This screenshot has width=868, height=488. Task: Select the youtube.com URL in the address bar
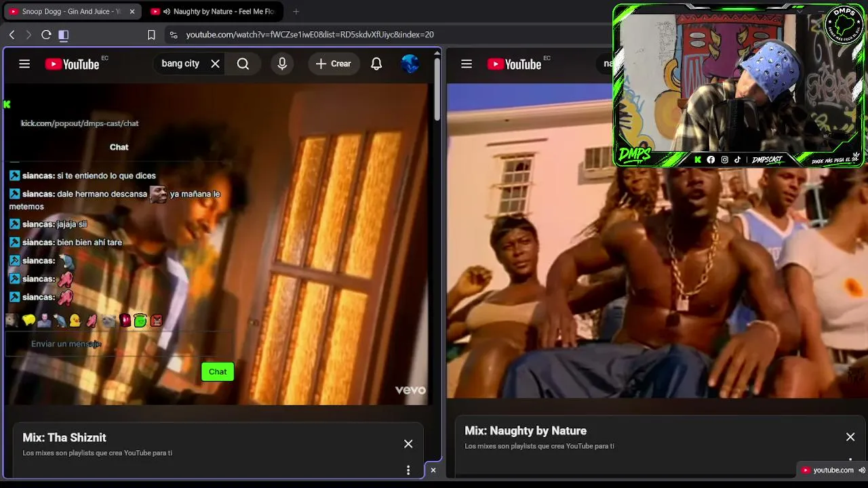(310, 35)
